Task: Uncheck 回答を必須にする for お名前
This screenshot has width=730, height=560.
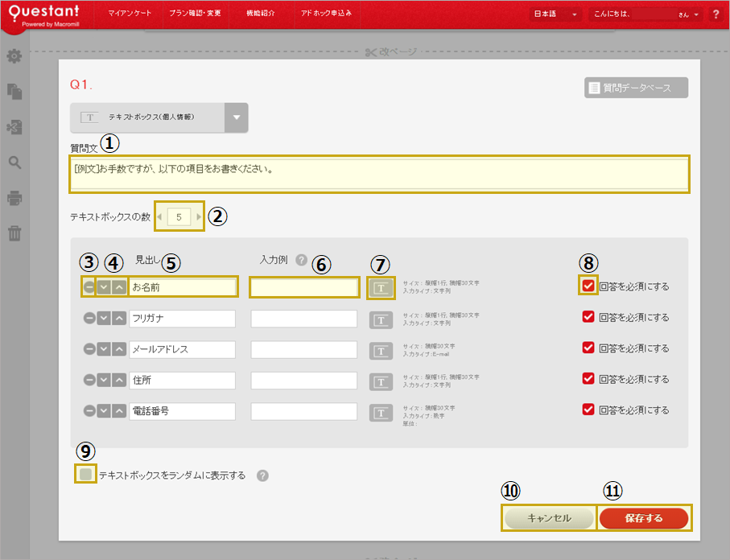Action: [x=588, y=286]
